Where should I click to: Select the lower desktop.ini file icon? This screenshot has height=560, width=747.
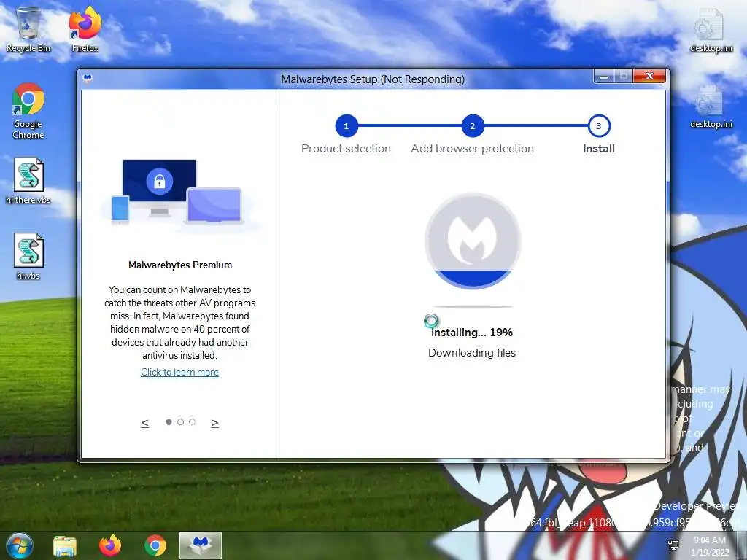point(711,106)
